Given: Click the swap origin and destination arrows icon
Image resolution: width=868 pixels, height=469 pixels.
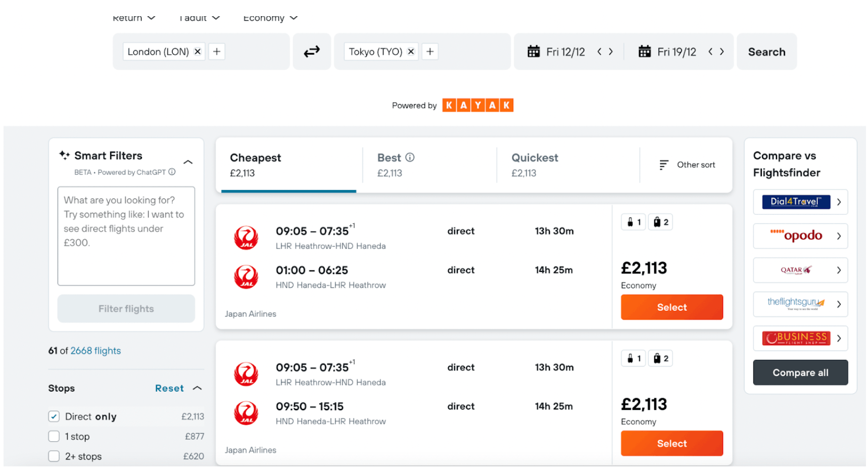Looking at the screenshot, I should click(312, 51).
